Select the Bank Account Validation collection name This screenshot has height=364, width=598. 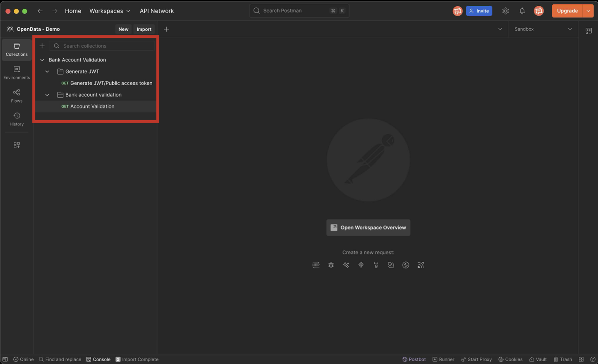coord(77,60)
